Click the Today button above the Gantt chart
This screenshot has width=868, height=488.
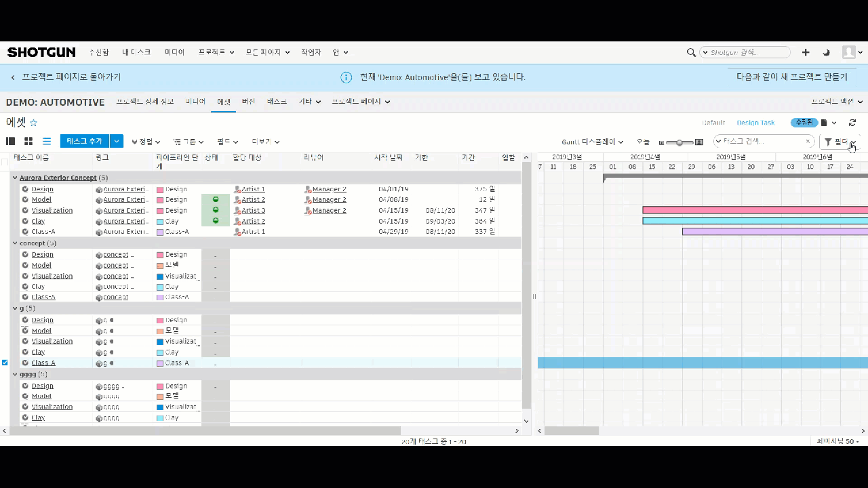tap(643, 142)
